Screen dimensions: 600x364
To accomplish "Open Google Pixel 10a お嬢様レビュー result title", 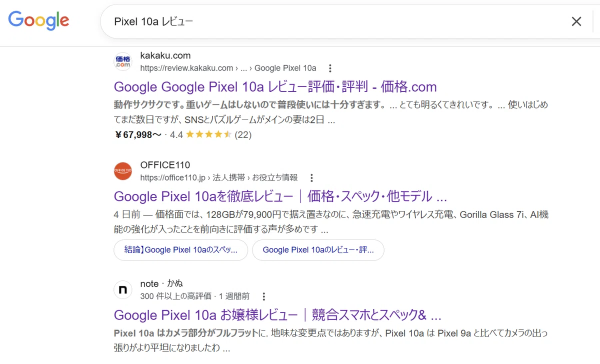I will point(278,315).
